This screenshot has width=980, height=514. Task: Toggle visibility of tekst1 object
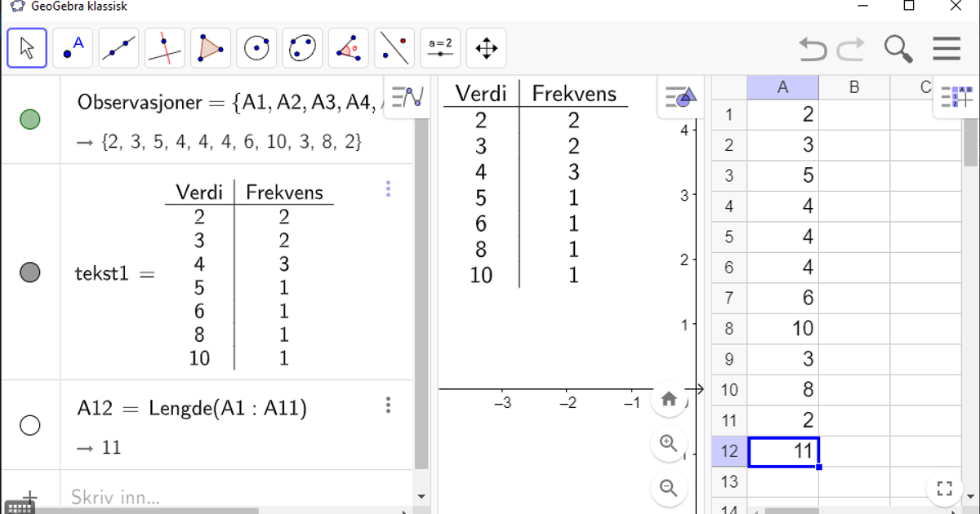(x=30, y=272)
